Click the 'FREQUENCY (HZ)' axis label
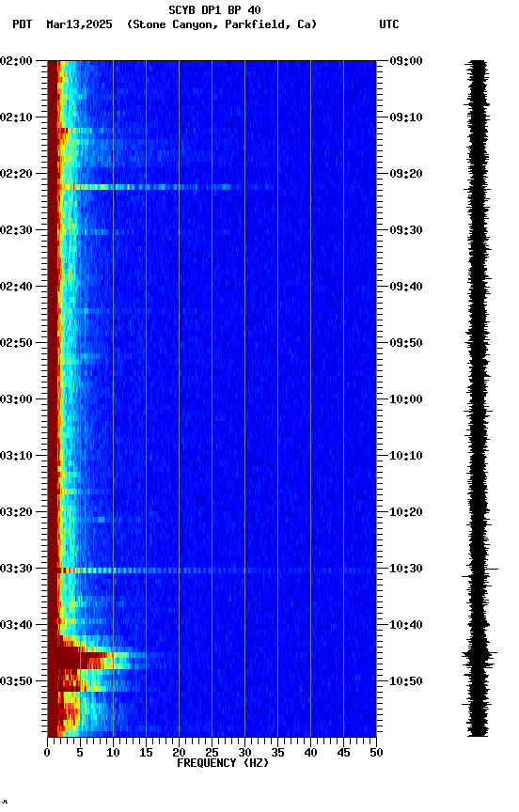 (223, 763)
